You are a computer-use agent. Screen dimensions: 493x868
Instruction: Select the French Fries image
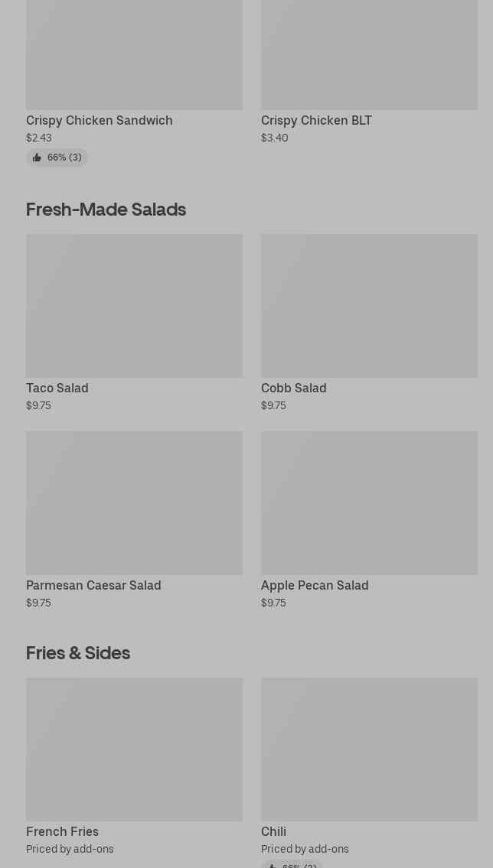click(134, 749)
